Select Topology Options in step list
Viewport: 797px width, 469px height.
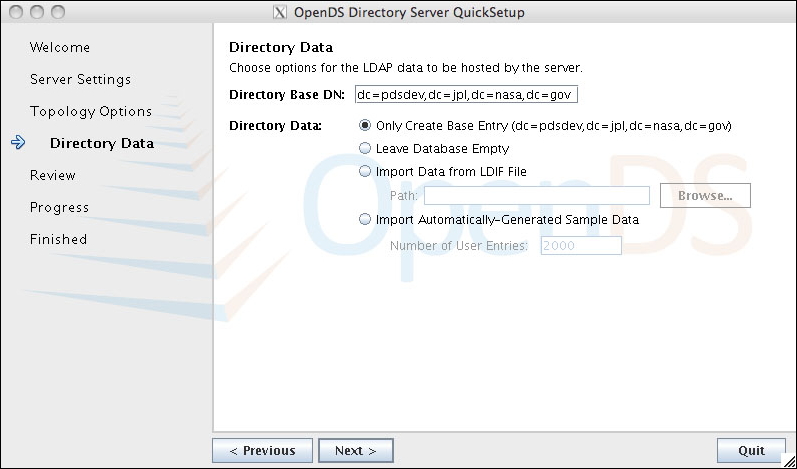point(91,111)
